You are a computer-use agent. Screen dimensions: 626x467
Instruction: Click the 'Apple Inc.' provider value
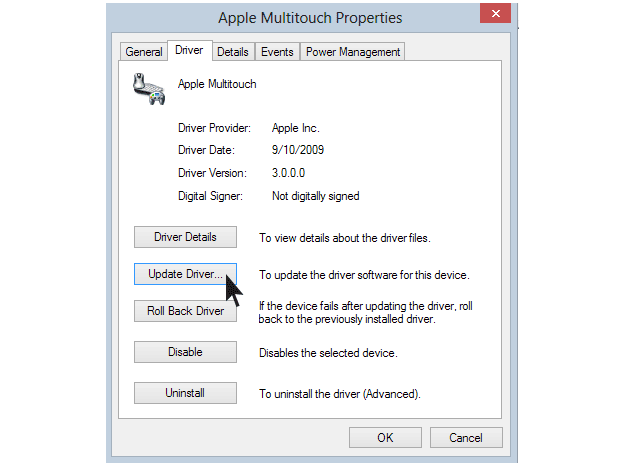[x=296, y=128]
